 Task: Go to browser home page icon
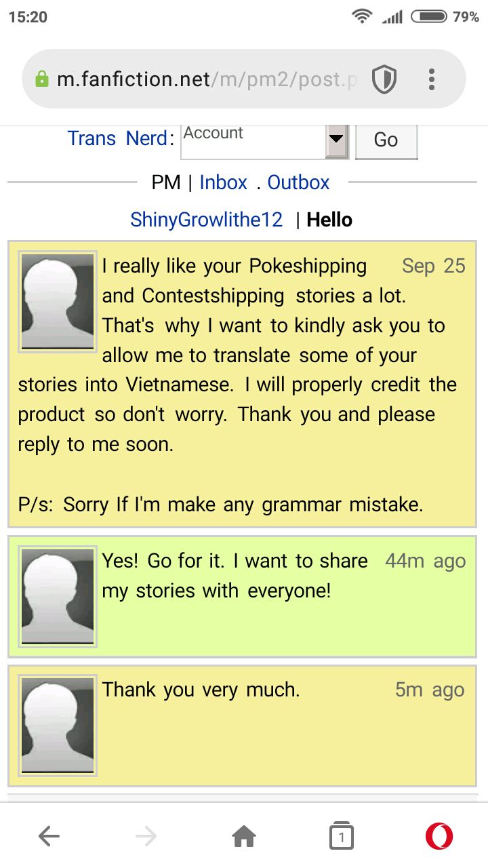coord(244,837)
